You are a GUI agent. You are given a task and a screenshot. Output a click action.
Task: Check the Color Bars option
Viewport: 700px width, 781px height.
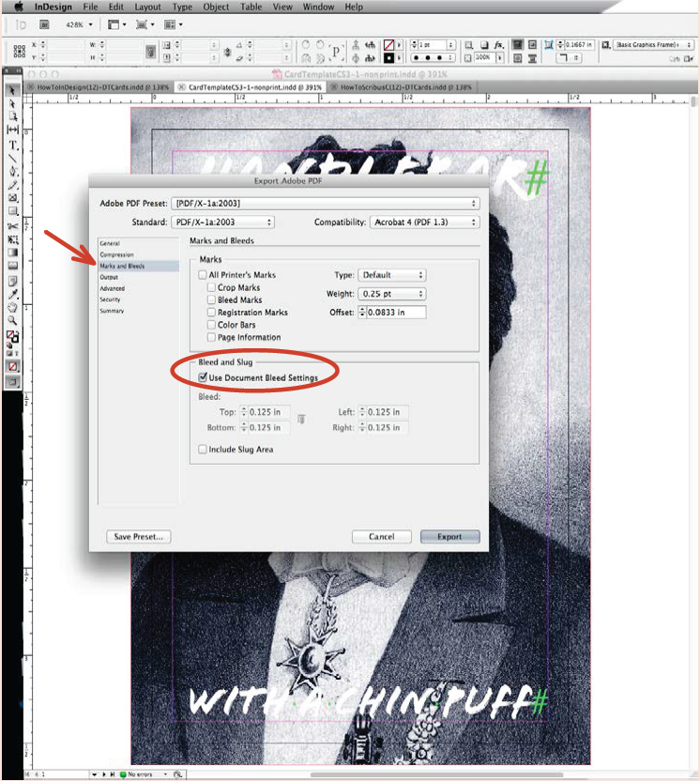(x=211, y=325)
